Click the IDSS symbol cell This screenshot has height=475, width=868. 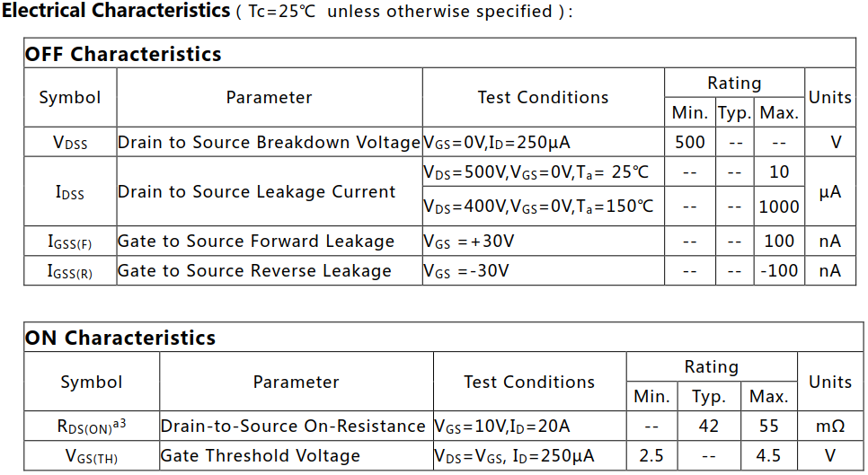tap(70, 191)
